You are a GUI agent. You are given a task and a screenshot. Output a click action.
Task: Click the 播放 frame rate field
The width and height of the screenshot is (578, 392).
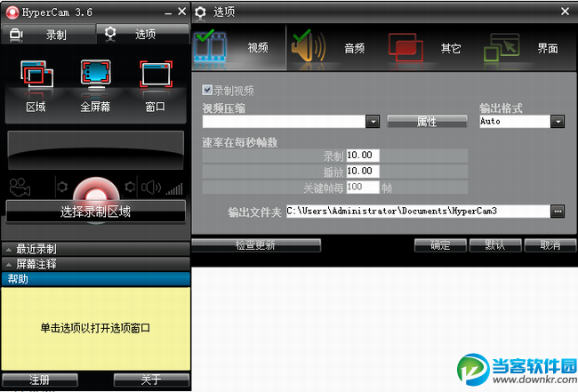click(x=363, y=172)
